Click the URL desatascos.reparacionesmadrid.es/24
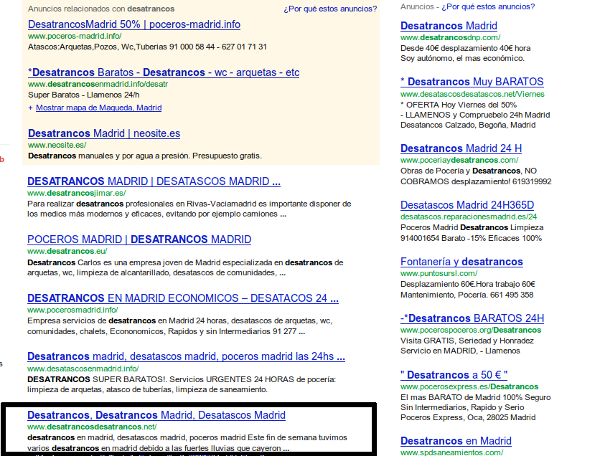Image resolution: width=600 pixels, height=456 pixels. (469, 217)
